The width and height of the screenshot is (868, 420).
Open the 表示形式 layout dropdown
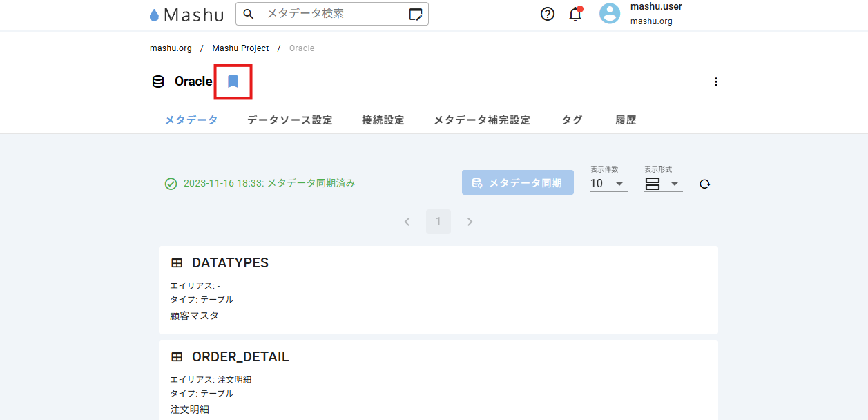[663, 184]
